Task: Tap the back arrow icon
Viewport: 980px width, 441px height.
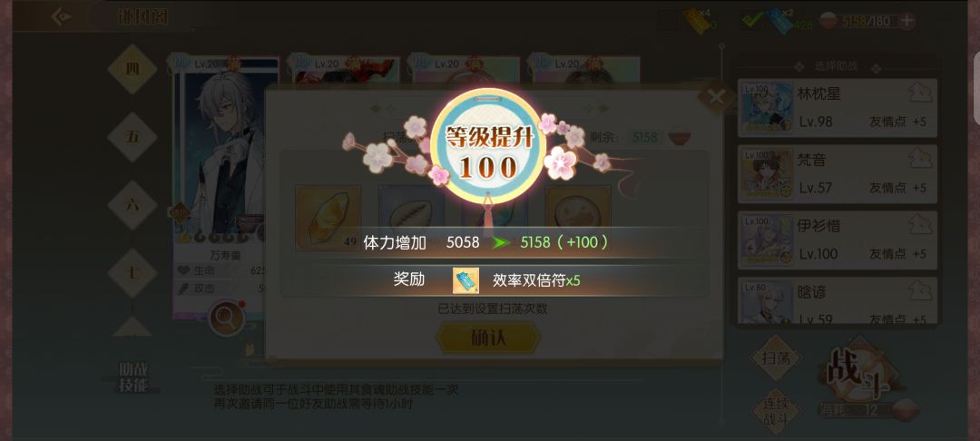Action: (62, 17)
